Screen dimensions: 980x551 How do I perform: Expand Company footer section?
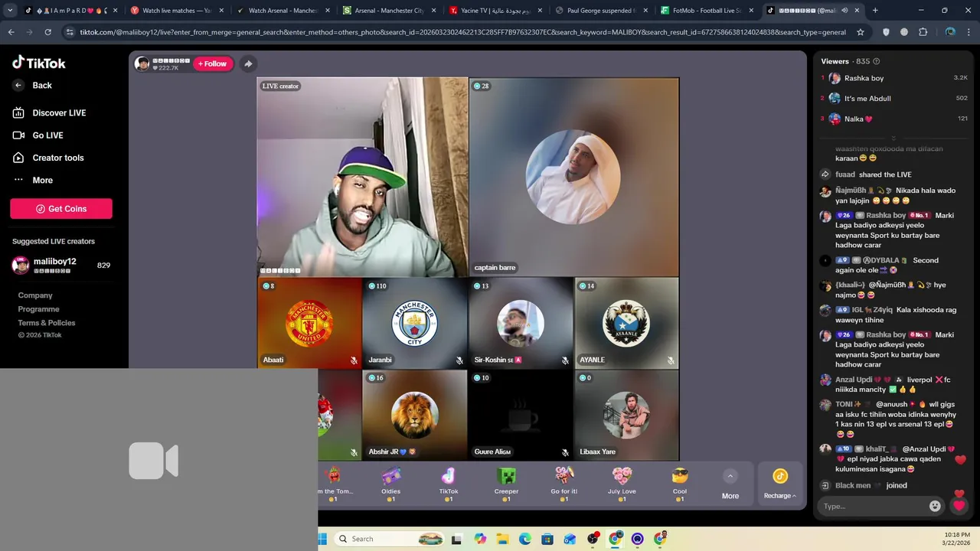[35, 295]
